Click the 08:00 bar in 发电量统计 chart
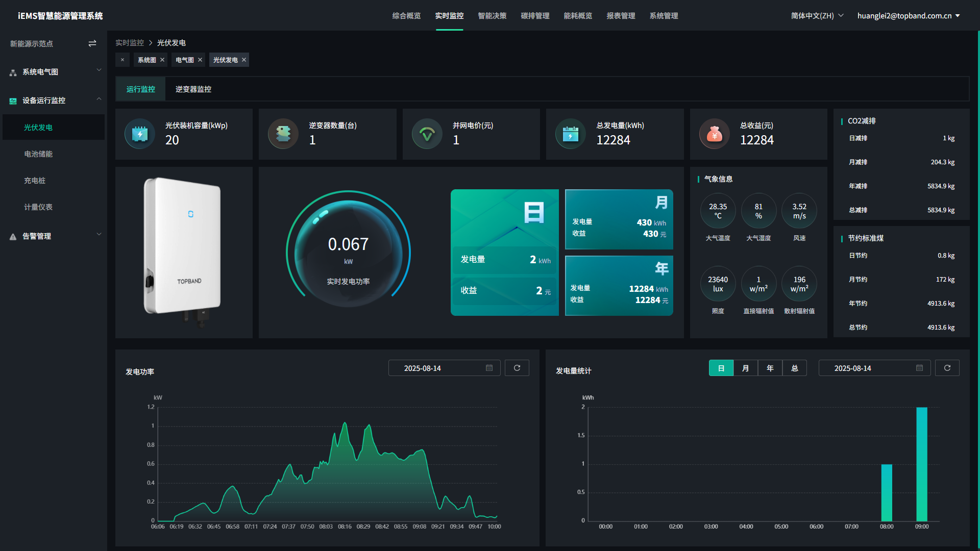Viewport: 980px width, 551px height. [x=887, y=492]
